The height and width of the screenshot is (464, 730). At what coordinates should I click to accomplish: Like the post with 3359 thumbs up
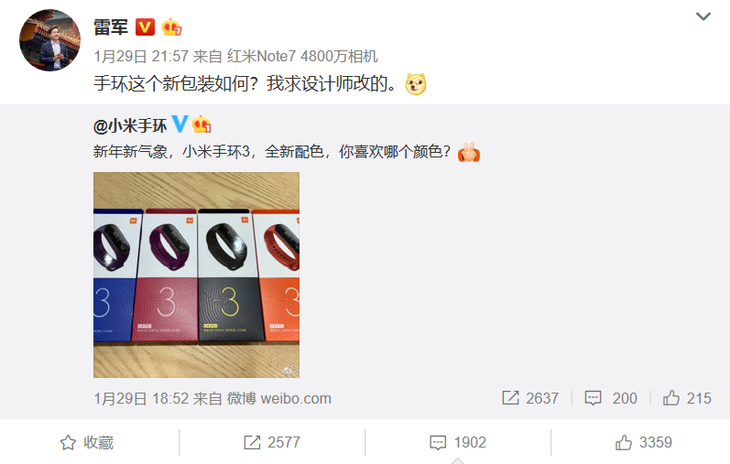click(644, 442)
